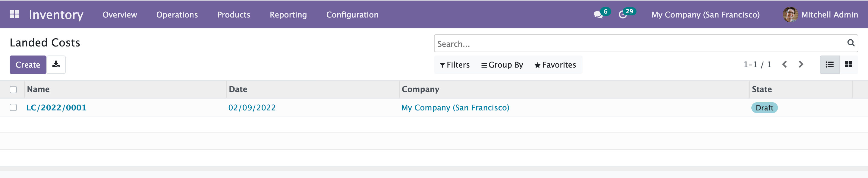
Task: Open the Configuration menu
Action: tap(352, 14)
